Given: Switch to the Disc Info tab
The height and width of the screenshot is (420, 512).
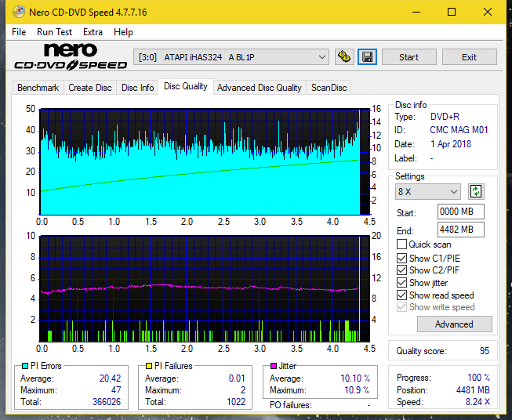Looking at the screenshot, I should [x=137, y=88].
